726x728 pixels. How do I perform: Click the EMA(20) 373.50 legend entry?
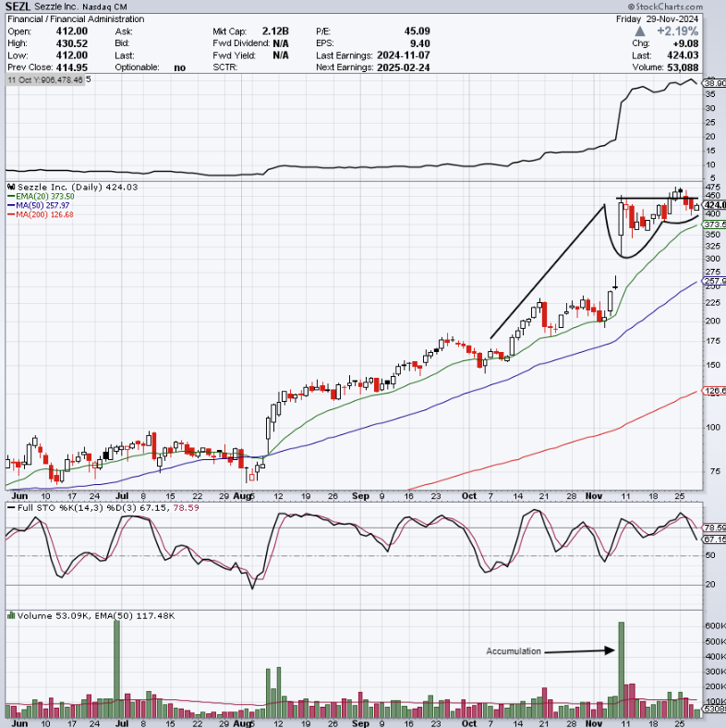click(x=41, y=197)
